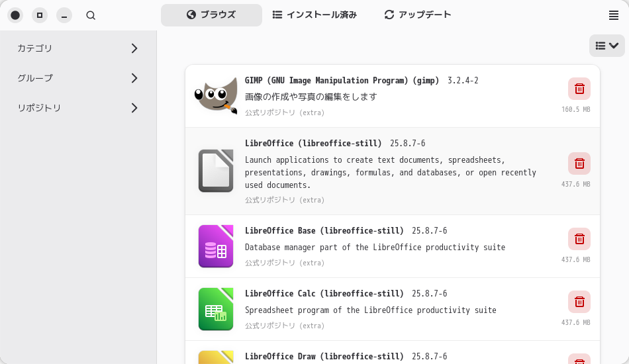Open the LibreOffice Base (libreoffice-still) title
Image resolution: width=629 pixels, height=364 pixels.
[x=324, y=231]
